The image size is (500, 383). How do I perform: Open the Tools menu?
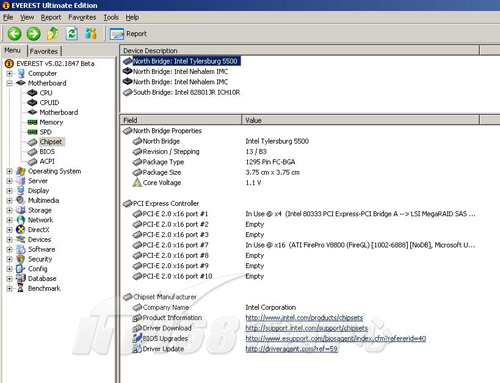coord(111,17)
